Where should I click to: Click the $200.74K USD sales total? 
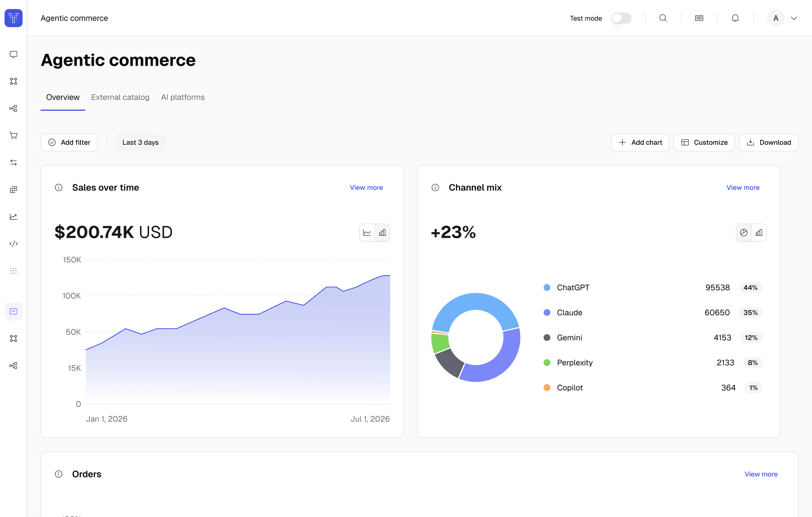pyautogui.click(x=113, y=232)
